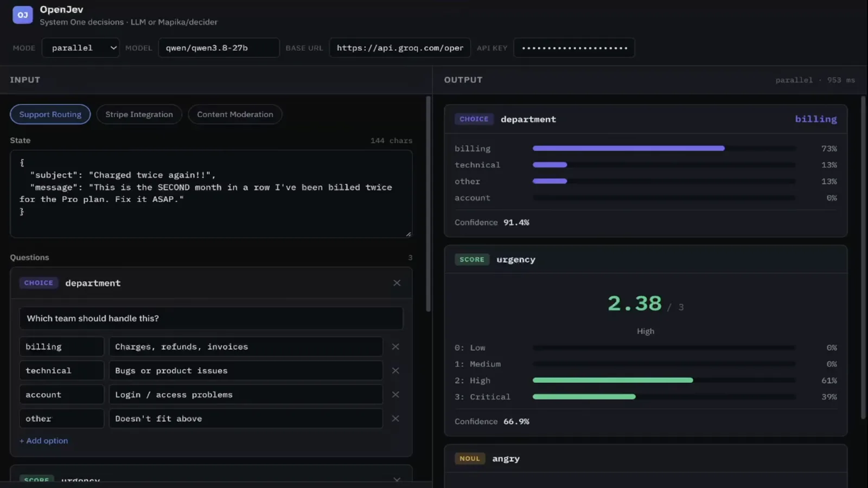This screenshot has width=868, height=488.
Task: Open the Mode parallel dropdown
Action: coord(80,48)
